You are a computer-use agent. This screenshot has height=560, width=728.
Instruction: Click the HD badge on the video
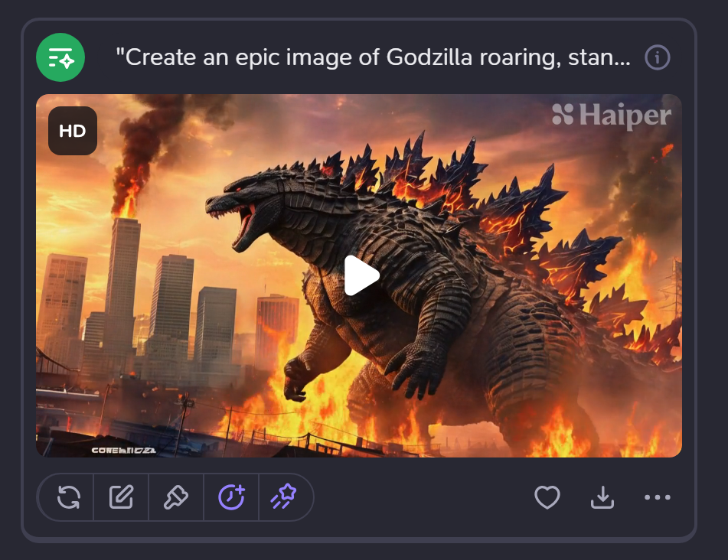pos(73,131)
